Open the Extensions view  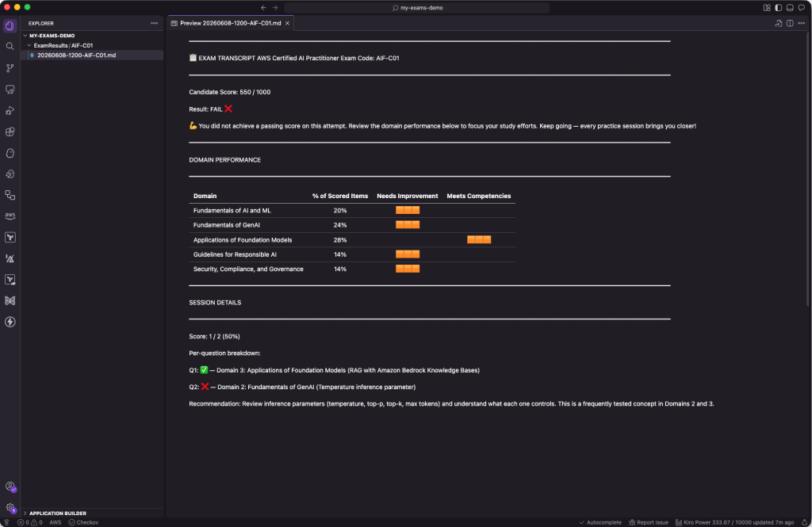point(10,132)
